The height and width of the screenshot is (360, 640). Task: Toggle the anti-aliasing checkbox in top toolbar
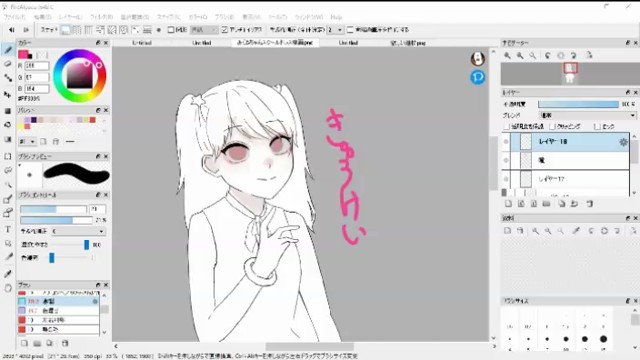tap(224, 30)
